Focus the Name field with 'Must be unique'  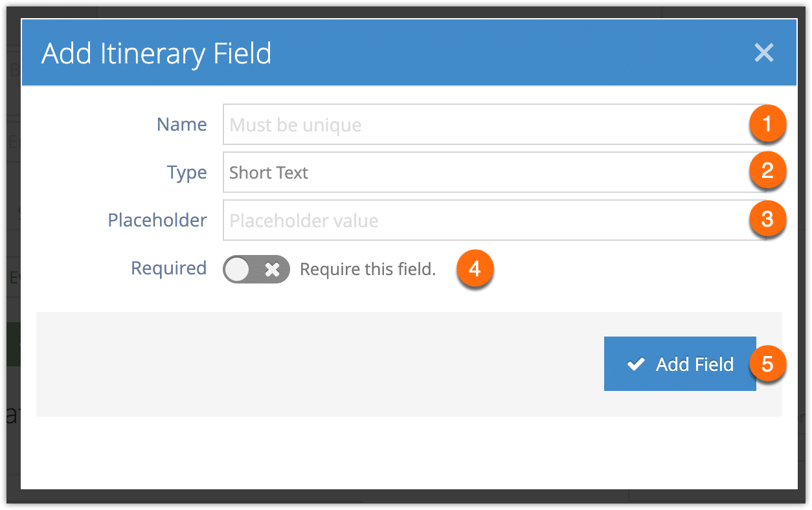point(495,124)
